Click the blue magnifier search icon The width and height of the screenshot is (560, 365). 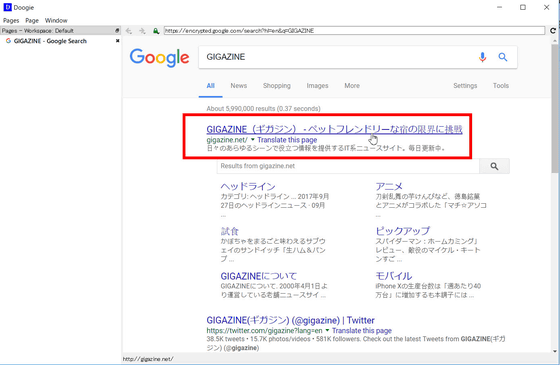coord(503,57)
